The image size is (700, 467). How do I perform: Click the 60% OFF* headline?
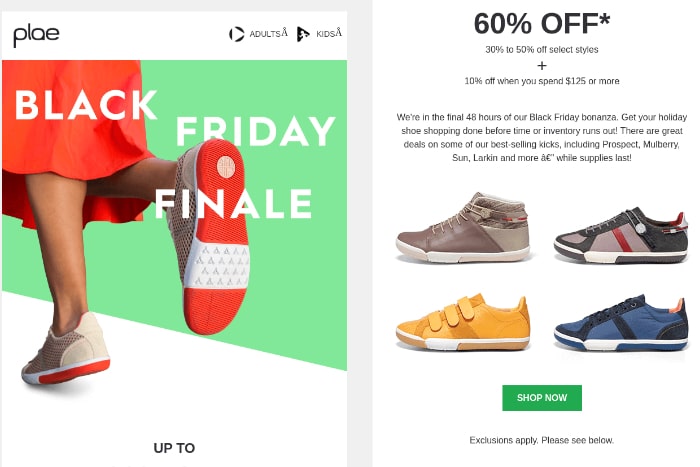tap(542, 23)
